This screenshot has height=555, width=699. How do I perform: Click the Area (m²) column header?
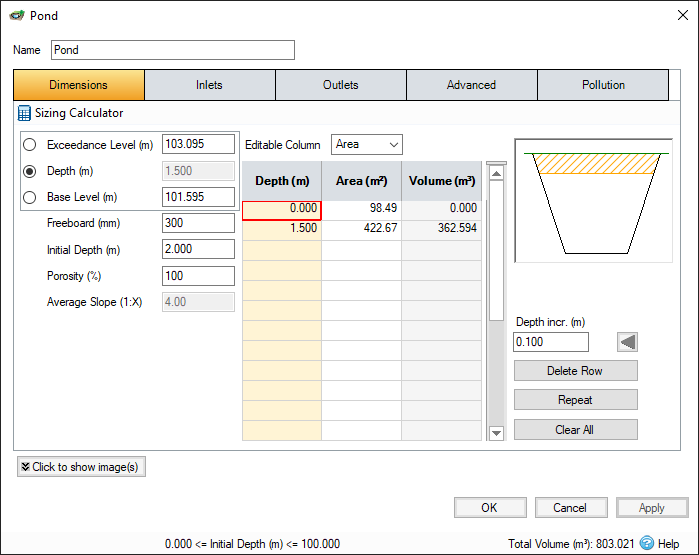pos(362,181)
